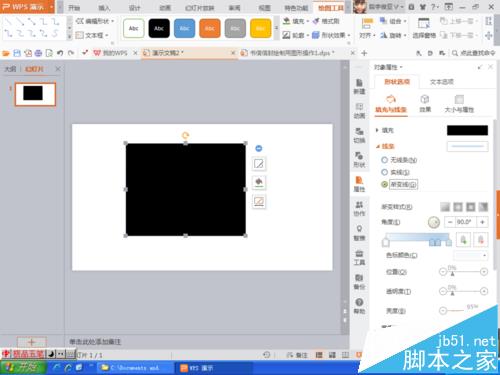
Task: Open the 色标颜色 color dropdown
Action: [x=470, y=256]
